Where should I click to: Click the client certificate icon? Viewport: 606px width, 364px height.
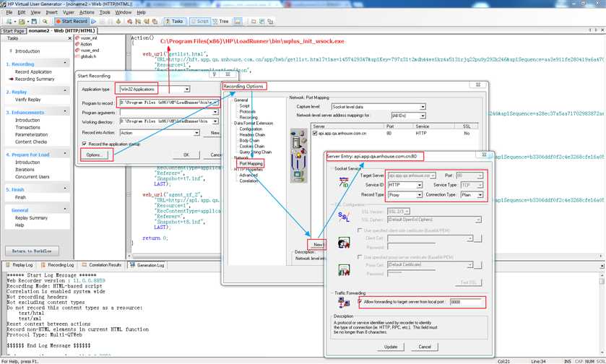pos(344,243)
